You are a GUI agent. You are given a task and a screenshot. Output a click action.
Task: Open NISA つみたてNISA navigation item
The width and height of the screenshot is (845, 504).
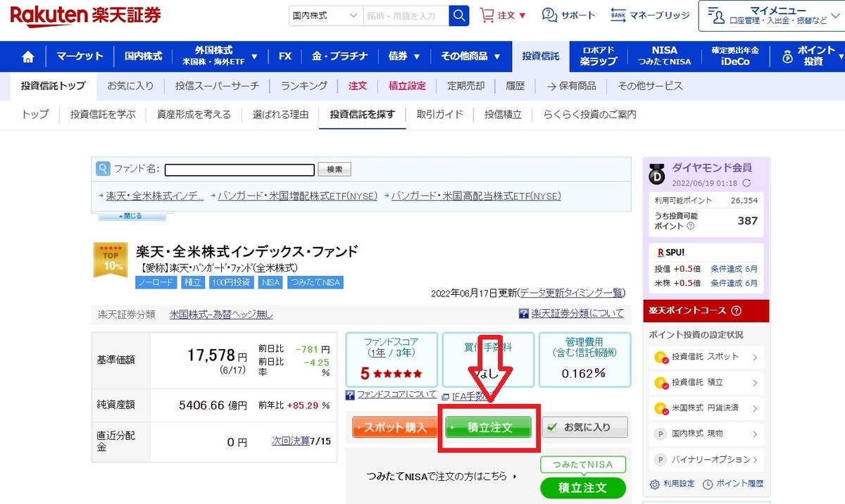(664, 56)
